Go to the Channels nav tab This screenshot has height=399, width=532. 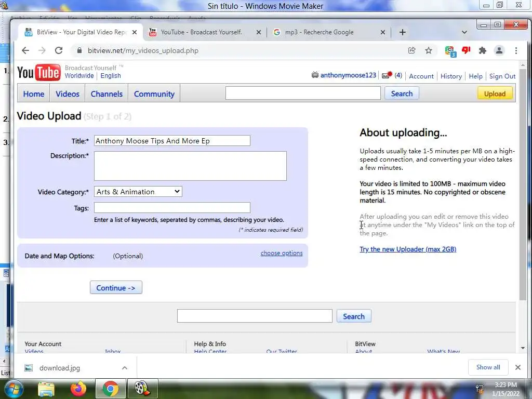point(107,94)
